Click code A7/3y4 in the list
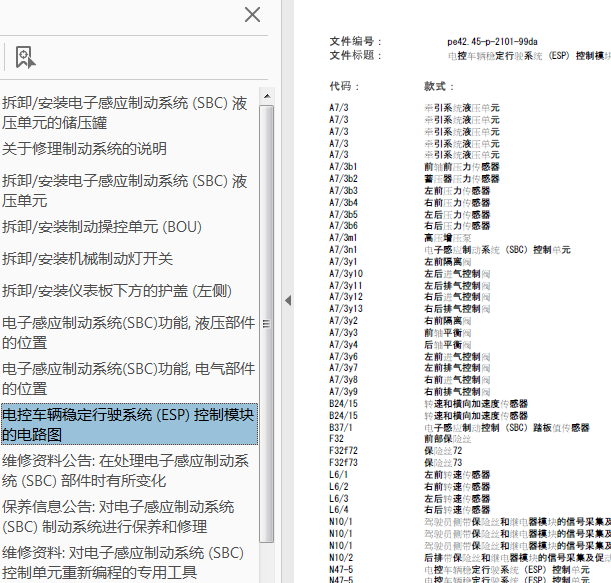This screenshot has width=611, height=583. click(343, 345)
